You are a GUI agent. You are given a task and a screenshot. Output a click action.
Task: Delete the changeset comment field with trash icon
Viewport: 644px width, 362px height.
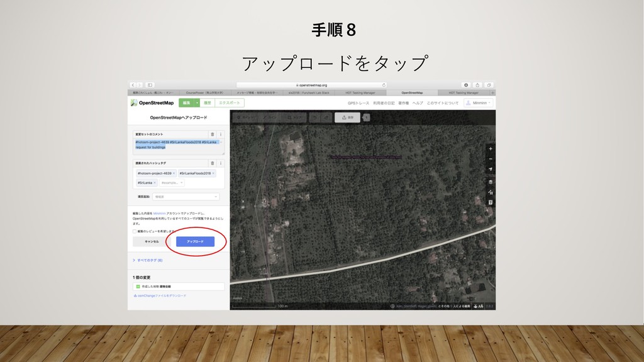(213, 134)
